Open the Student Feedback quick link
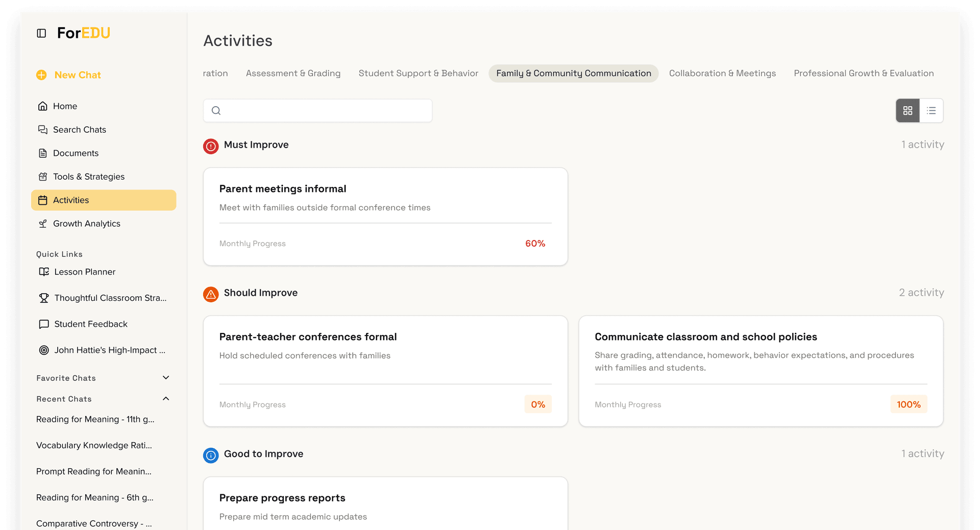 [91, 324]
